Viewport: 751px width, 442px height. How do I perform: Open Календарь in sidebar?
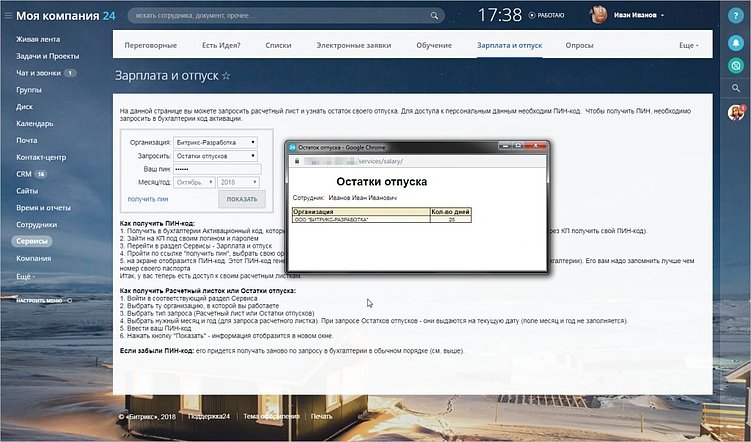[x=34, y=124]
